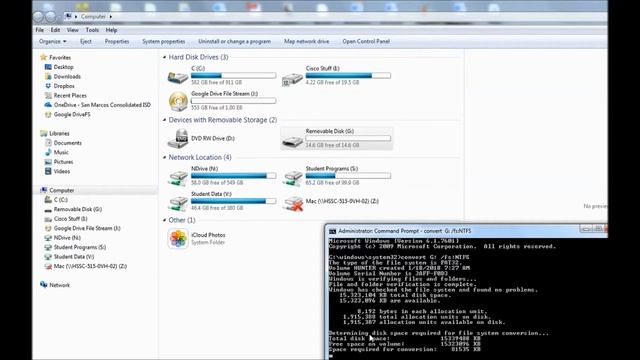
Task: Open Desktop in Favorites sidebar
Action: pos(64,67)
